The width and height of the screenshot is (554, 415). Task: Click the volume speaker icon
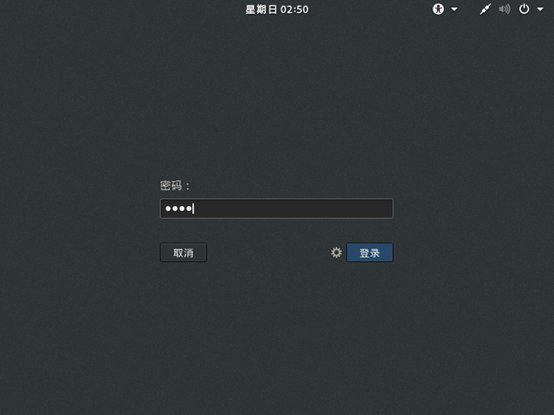505,9
